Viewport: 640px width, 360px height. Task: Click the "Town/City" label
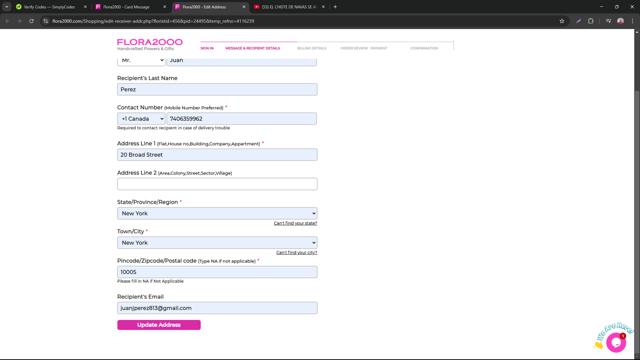click(x=131, y=231)
